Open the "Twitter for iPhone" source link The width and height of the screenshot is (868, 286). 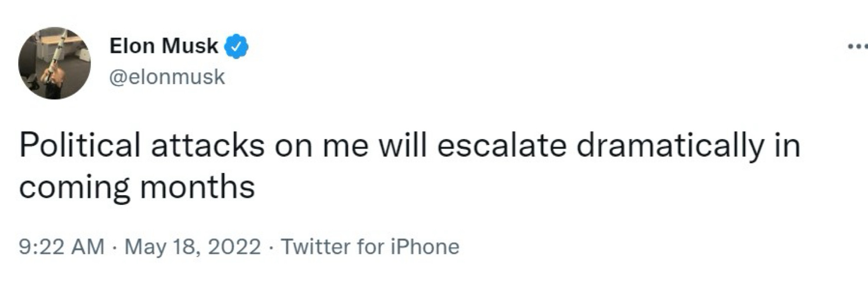click(370, 247)
